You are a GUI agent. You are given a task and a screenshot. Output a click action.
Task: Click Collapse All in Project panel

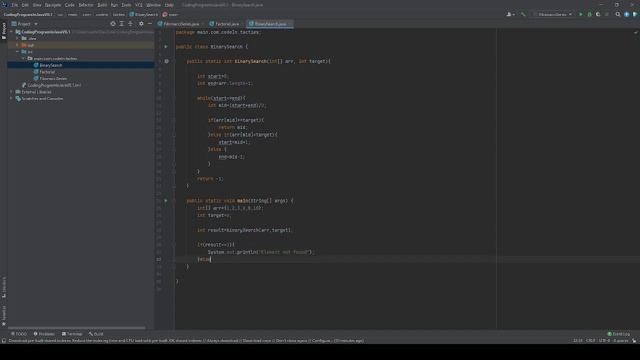pyautogui.click(x=131, y=24)
